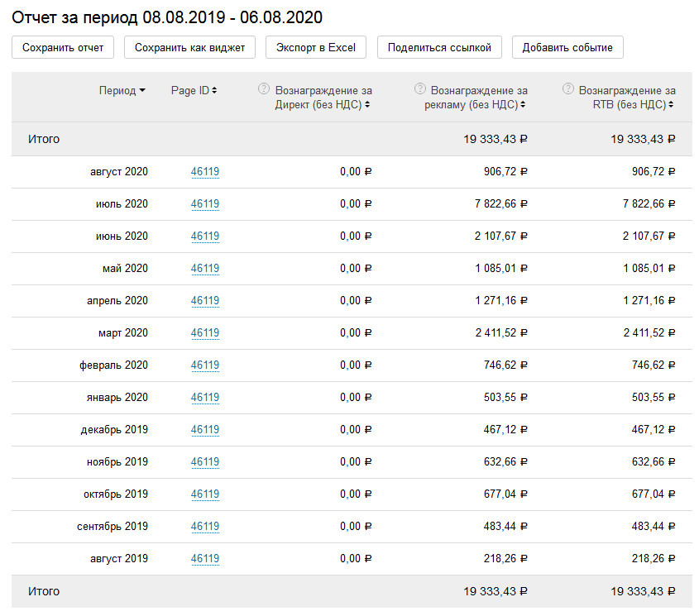Screen dimensions: 699x616
Task: Click Сохранить как виджет button
Action: pyautogui.click(x=189, y=47)
